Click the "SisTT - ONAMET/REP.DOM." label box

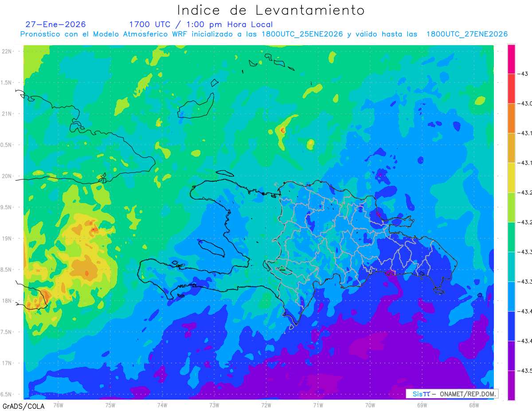452,394
